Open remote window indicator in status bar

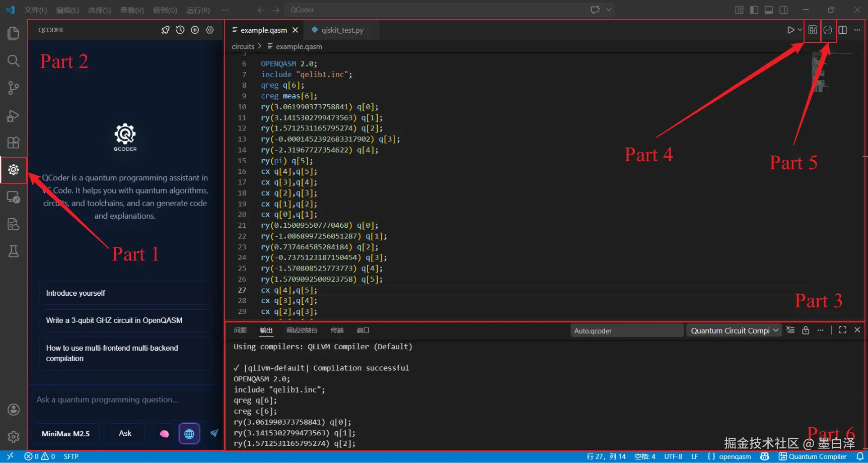[10, 456]
